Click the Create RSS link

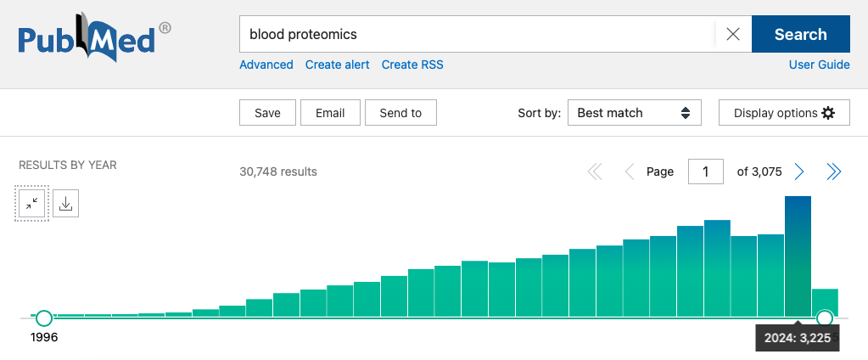point(412,65)
